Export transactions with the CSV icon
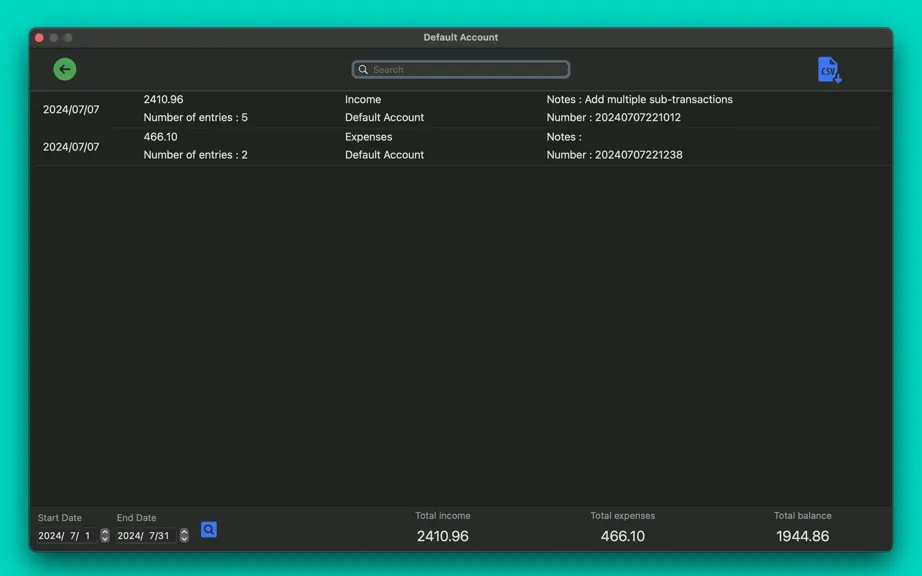Viewport: 922px width, 576px height. pyautogui.click(x=829, y=70)
